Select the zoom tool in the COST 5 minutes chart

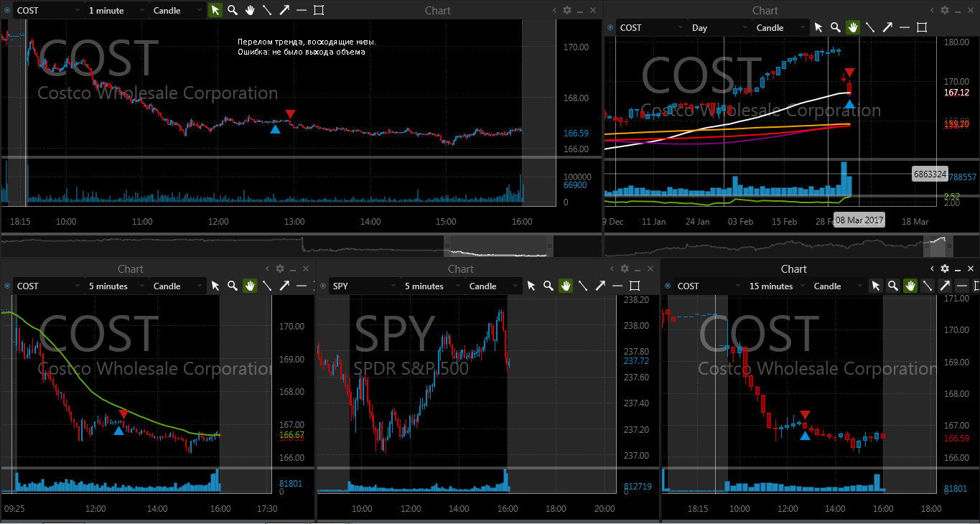233,286
